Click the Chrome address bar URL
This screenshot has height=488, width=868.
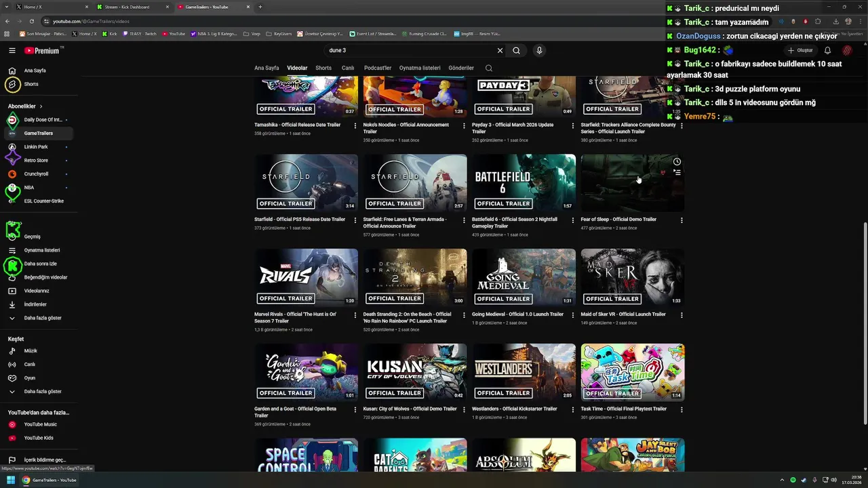(91, 22)
